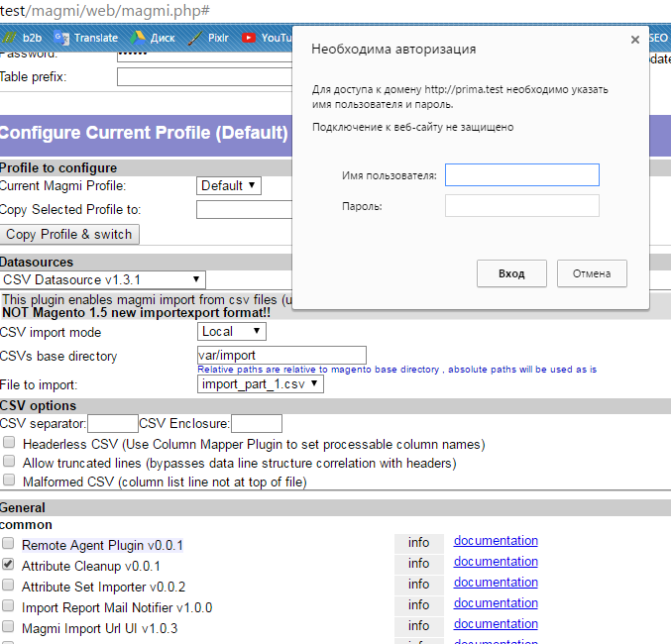
Task: Uncheck the Attribute Cleanup v0.0.1 plugin
Action: point(9,565)
